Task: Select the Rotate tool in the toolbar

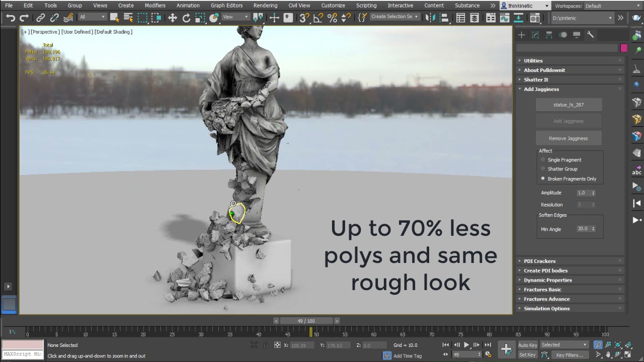Action: (x=186, y=18)
